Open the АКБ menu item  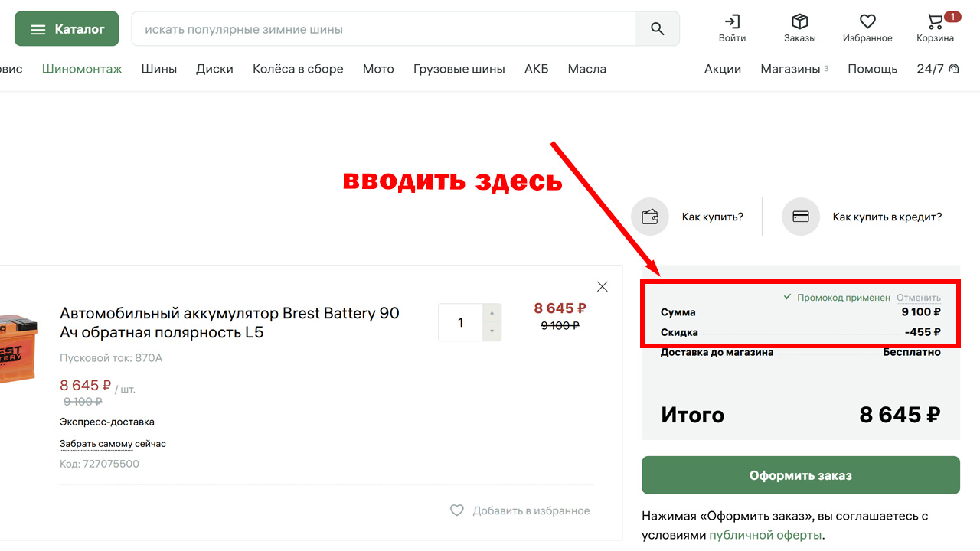(537, 69)
